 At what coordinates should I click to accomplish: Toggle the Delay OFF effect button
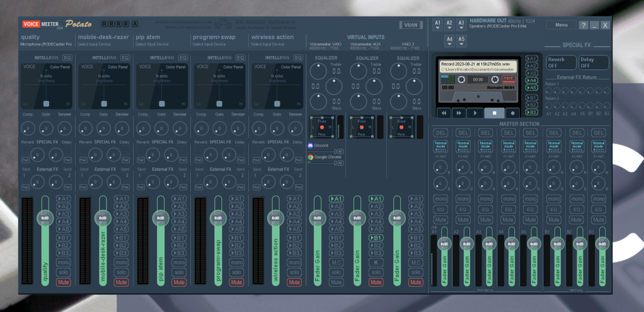coord(594,62)
